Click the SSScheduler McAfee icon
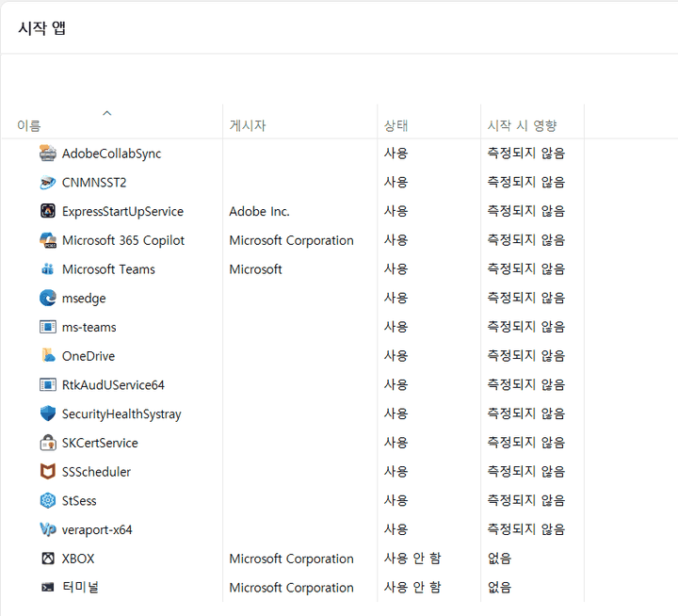This screenshot has height=616, width=678. tap(48, 472)
